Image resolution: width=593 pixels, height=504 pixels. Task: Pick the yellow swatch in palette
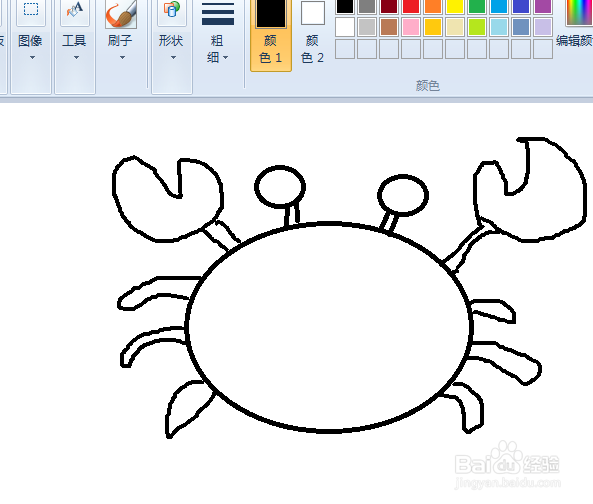click(x=455, y=6)
